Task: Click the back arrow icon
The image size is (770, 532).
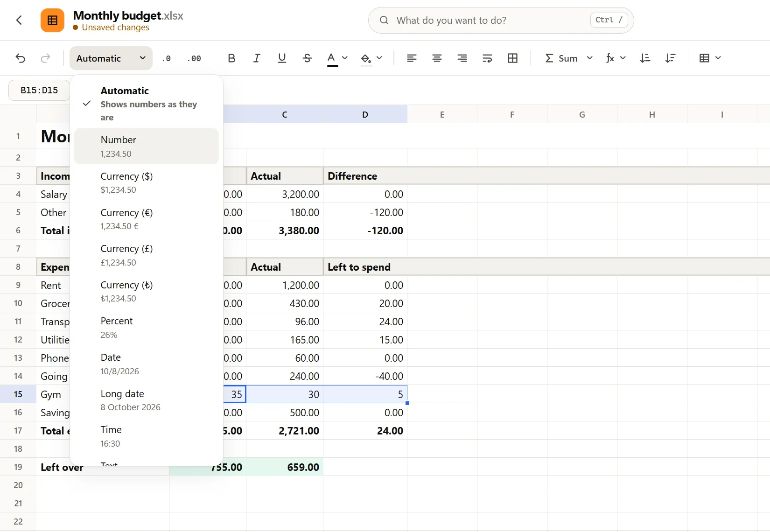Action: tap(19, 20)
